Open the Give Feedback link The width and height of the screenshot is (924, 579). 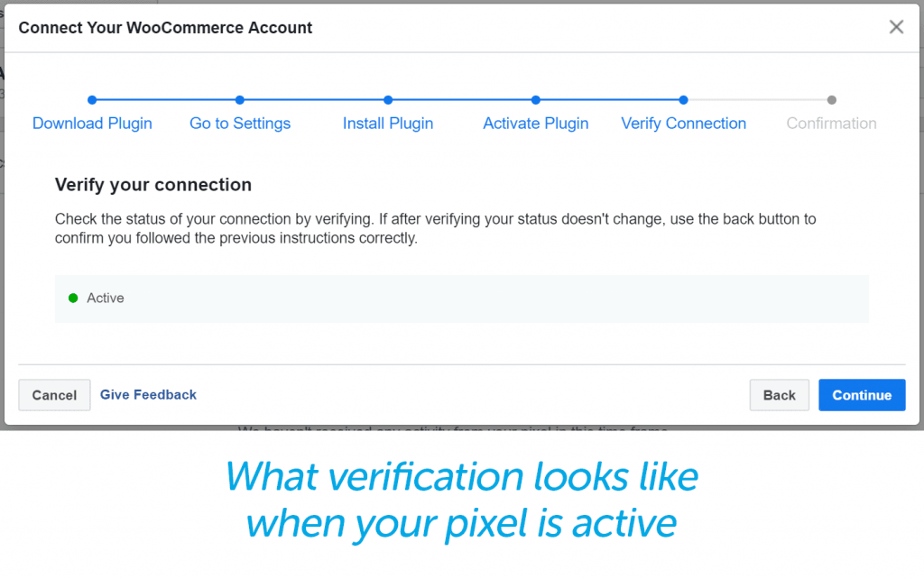point(148,394)
